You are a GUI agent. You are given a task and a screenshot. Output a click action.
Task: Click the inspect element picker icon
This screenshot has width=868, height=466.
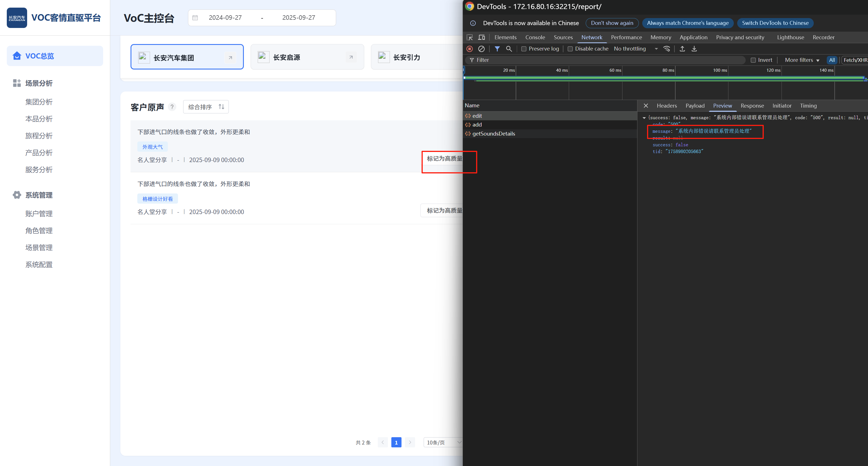point(469,37)
